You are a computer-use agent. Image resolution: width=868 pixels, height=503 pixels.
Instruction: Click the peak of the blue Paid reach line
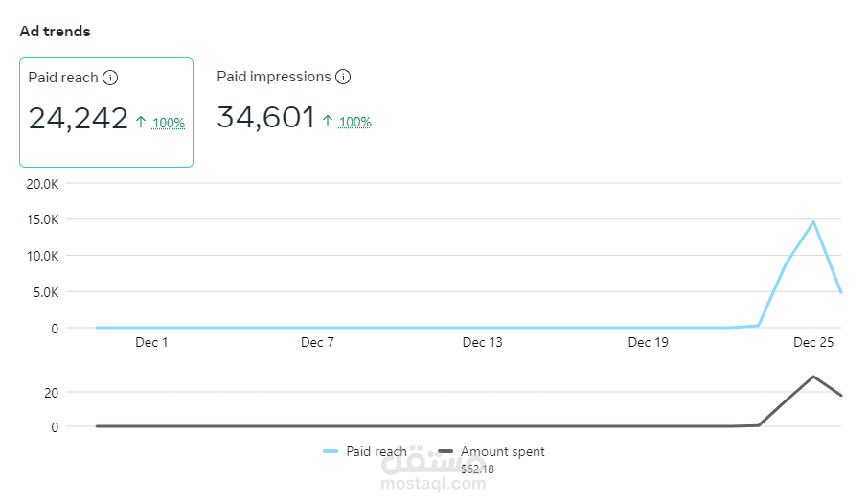tap(813, 221)
